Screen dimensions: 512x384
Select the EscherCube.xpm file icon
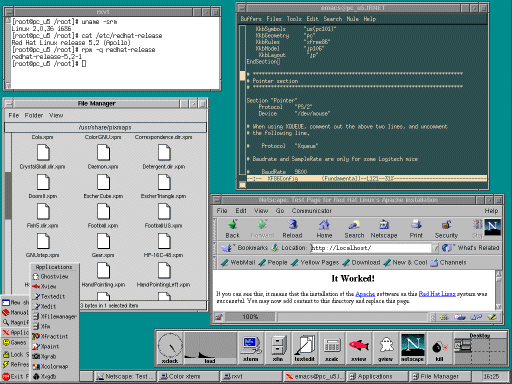click(x=103, y=182)
